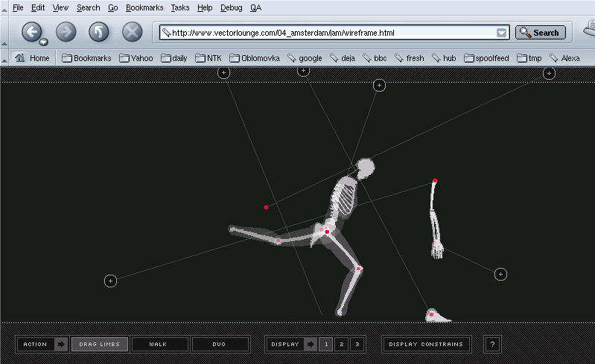Go to Home from personal toolbar
This screenshot has height=364, width=595.
(32, 58)
